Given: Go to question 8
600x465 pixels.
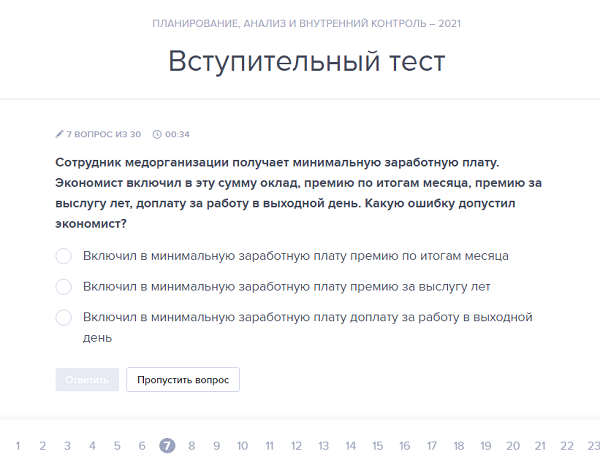Looking at the screenshot, I should pyautogui.click(x=192, y=446).
